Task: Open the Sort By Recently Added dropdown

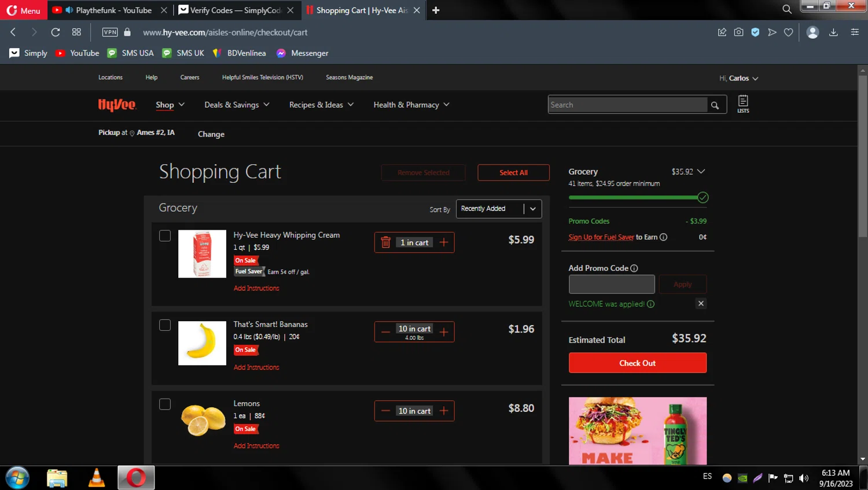Action: coord(499,209)
